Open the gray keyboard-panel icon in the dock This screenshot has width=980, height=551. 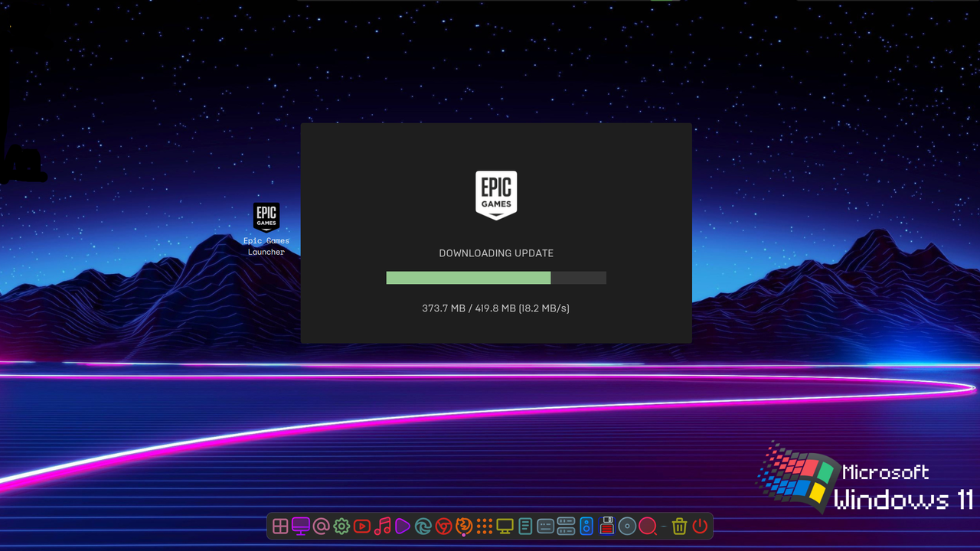click(545, 527)
